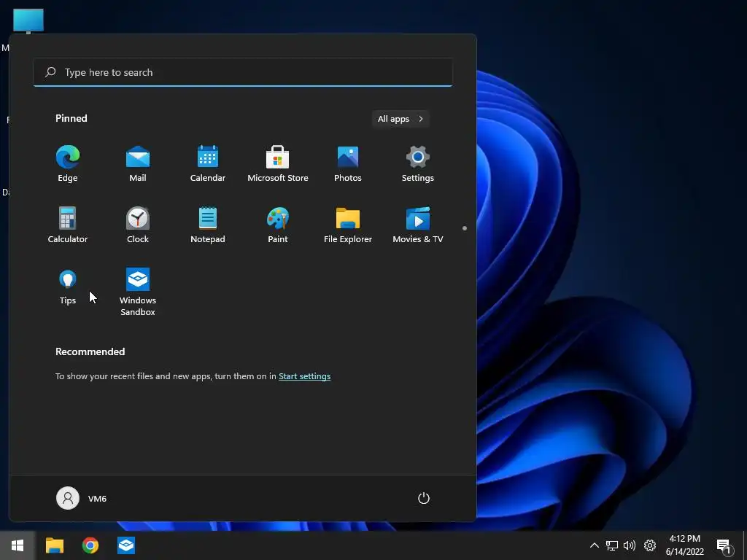This screenshot has width=747, height=560.
Task: Expand the All apps list
Action: [x=400, y=119]
